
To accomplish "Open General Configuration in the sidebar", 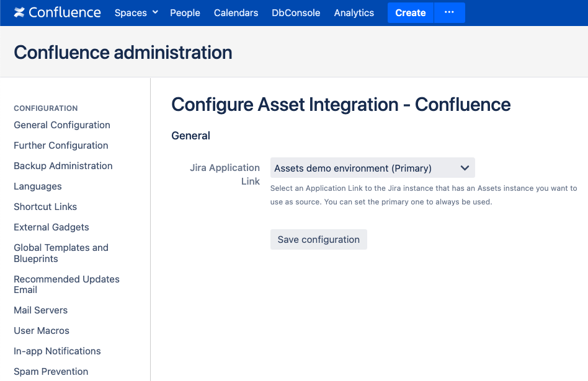I will click(62, 125).
